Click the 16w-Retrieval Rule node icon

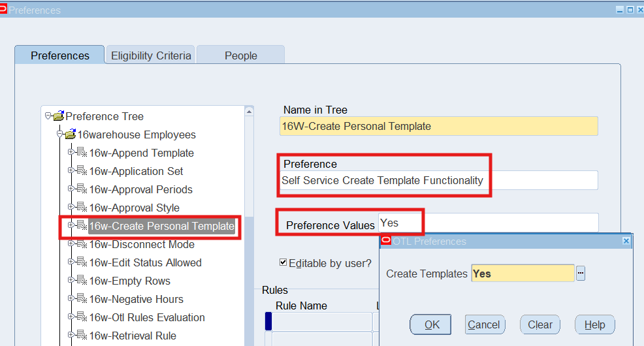[x=82, y=336]
